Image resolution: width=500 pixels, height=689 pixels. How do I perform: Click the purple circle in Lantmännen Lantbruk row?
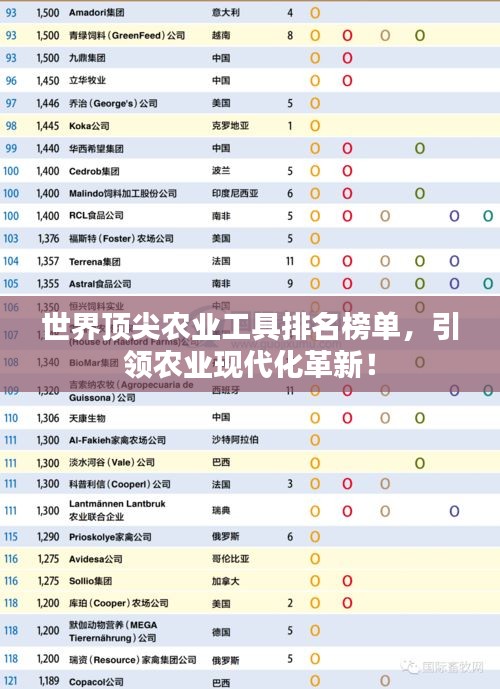click(454, 511)
